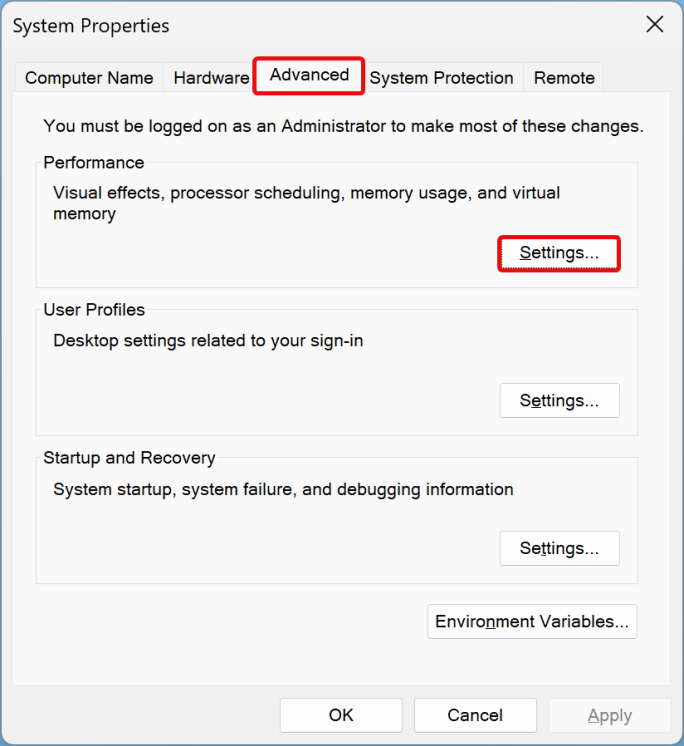The width and height of the screenshot is (684, 746).
Task: Switch to the Computer Name tab
Action: coord(89,78)
